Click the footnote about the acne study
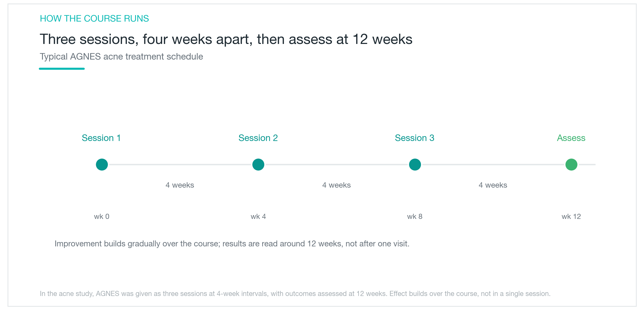Viewport: 644px width, 310px height. (295, 294)
